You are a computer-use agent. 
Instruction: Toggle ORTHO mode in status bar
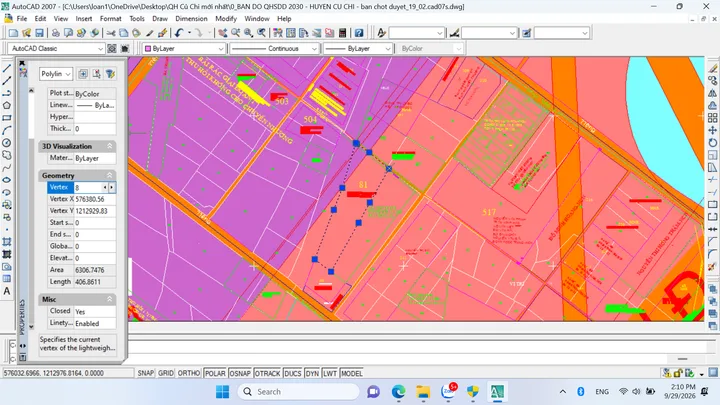[189, 373]
